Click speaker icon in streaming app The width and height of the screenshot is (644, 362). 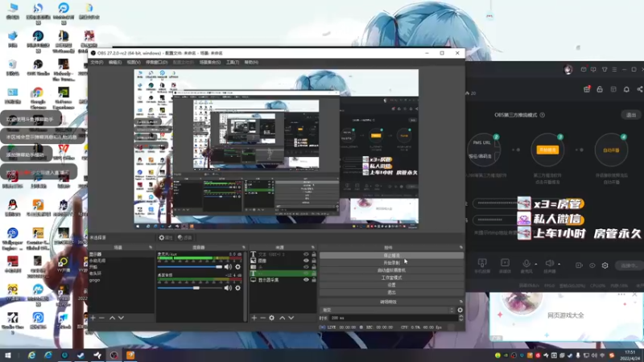pos(549,264)
